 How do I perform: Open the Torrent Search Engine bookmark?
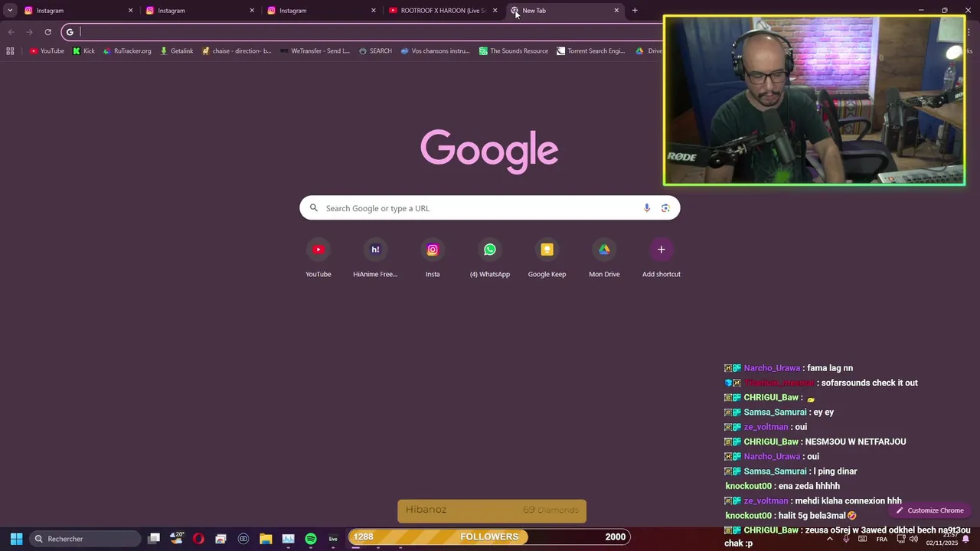(x=591, y=51)
